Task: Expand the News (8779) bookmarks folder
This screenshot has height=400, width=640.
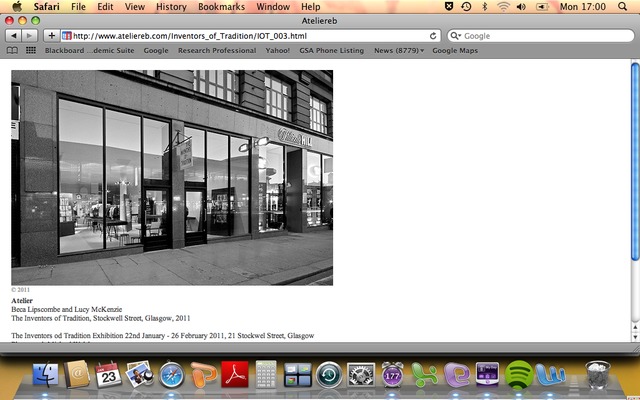Action: (398, 50)
